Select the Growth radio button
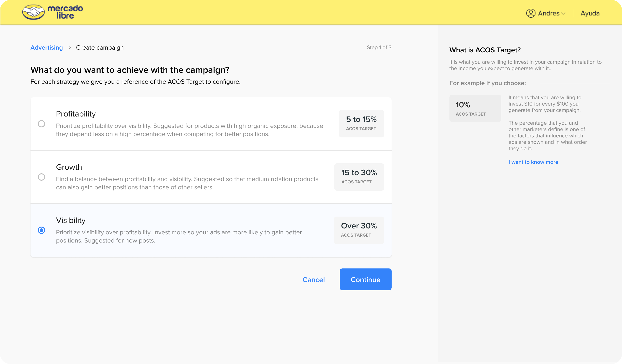The height and width of the screenshot is (364, 622). pyautogui.click(x=41, y=177)
